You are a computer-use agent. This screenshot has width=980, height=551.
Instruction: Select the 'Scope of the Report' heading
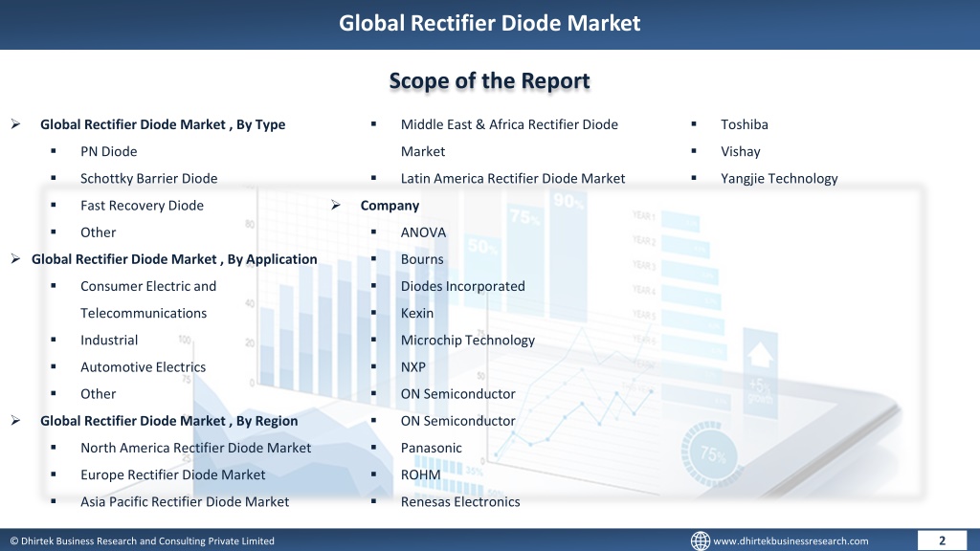pos(489,80)
